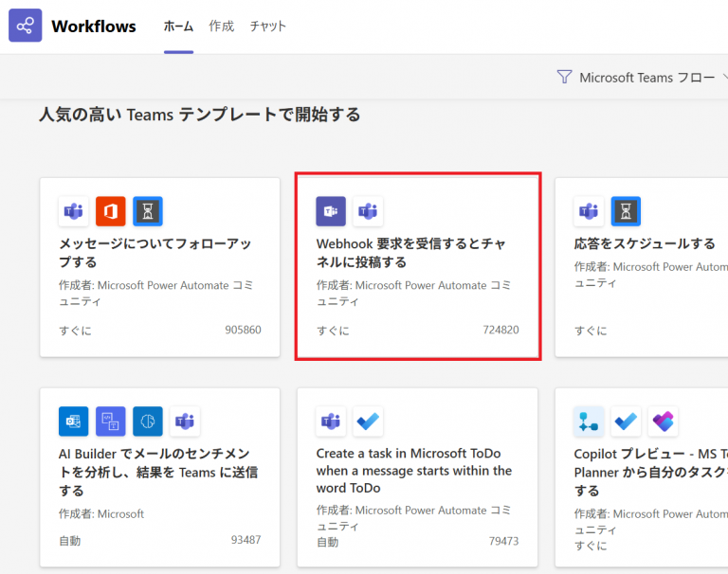Click the Workflows app logo icon
This screenshot has height=574, width=728.
click(26, 26)
